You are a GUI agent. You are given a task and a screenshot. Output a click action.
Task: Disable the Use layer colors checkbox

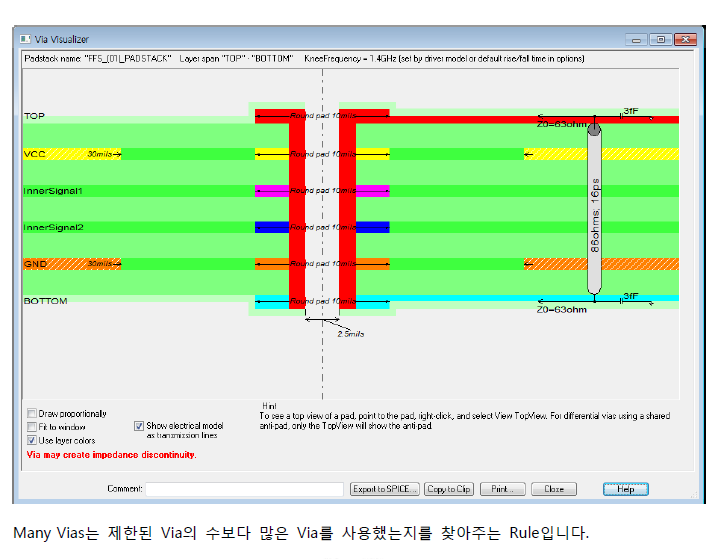pyautogui.click(x=32, y=440)
